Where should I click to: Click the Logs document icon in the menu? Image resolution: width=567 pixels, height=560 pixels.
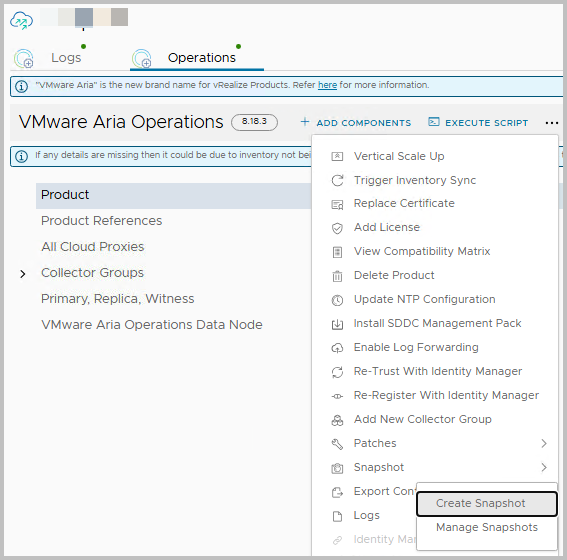(337, 516)
